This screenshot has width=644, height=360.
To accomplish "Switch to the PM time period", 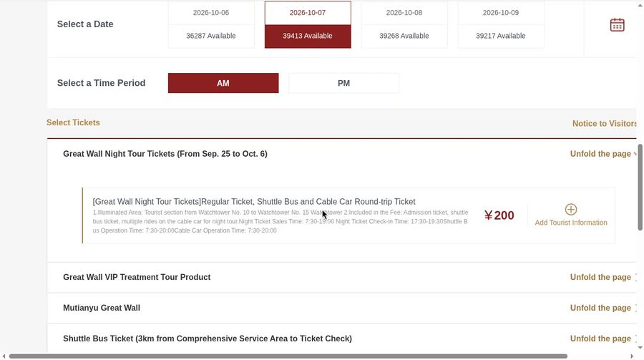I will 343,83.
